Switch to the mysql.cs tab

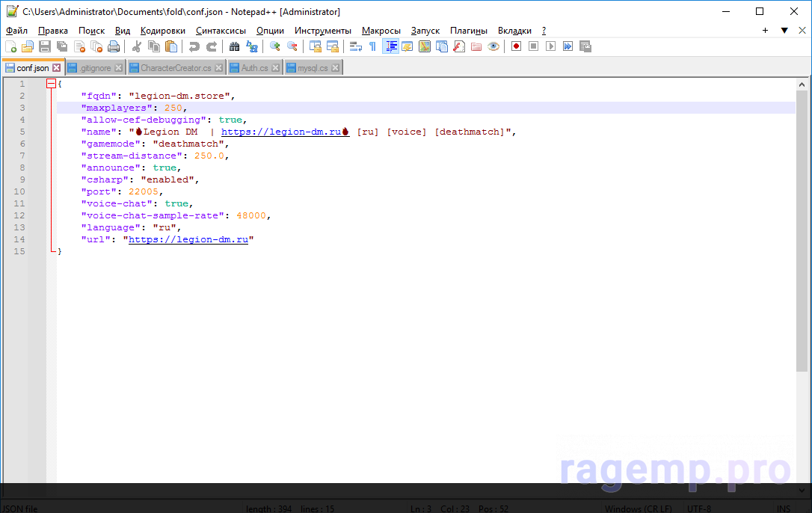tap(313, 68)
